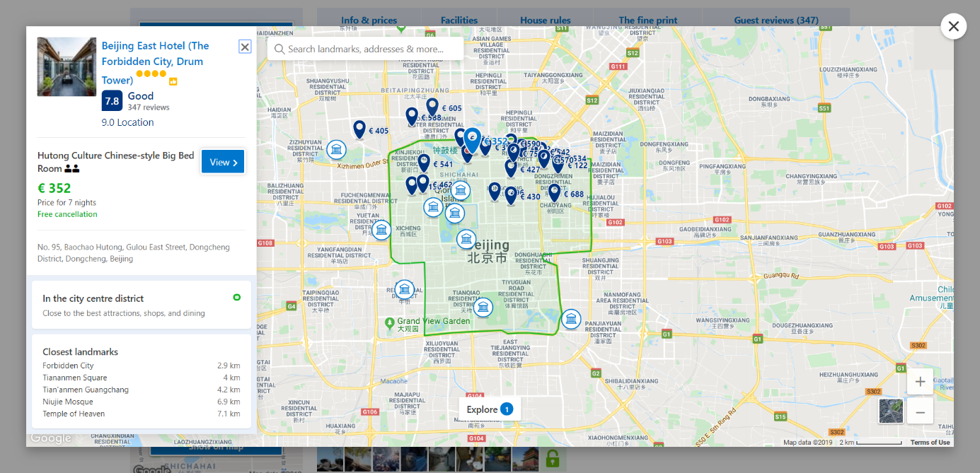Select the Baochao Hutong address text

coord(134,253)
